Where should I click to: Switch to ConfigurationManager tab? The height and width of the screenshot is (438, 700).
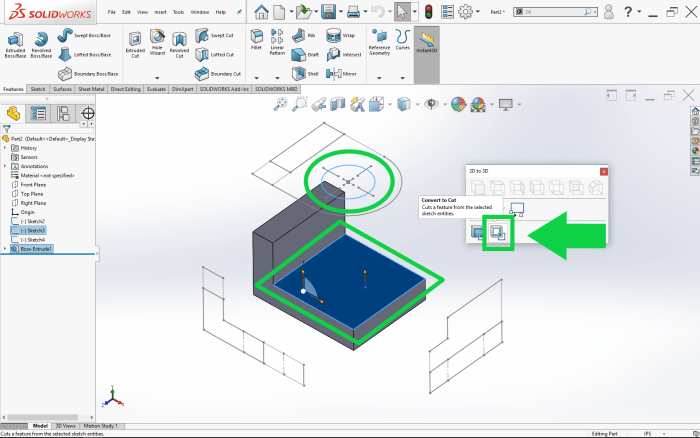coord(63,114)
